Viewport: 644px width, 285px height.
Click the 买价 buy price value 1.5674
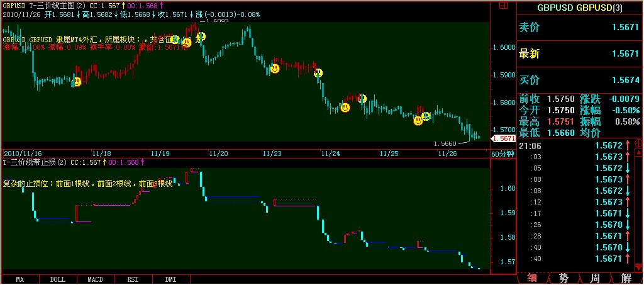[625, 80]
